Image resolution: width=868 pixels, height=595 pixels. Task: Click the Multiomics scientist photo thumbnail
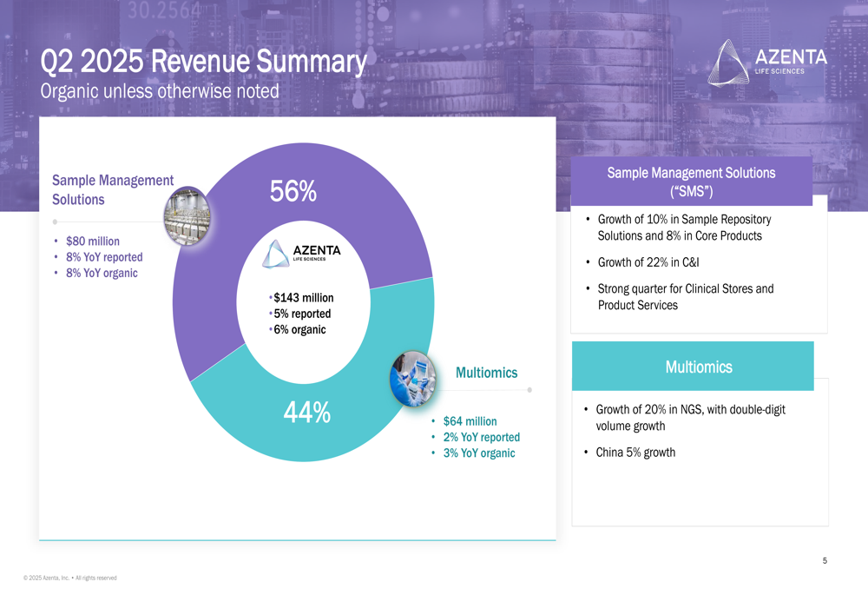coord(413,377)
